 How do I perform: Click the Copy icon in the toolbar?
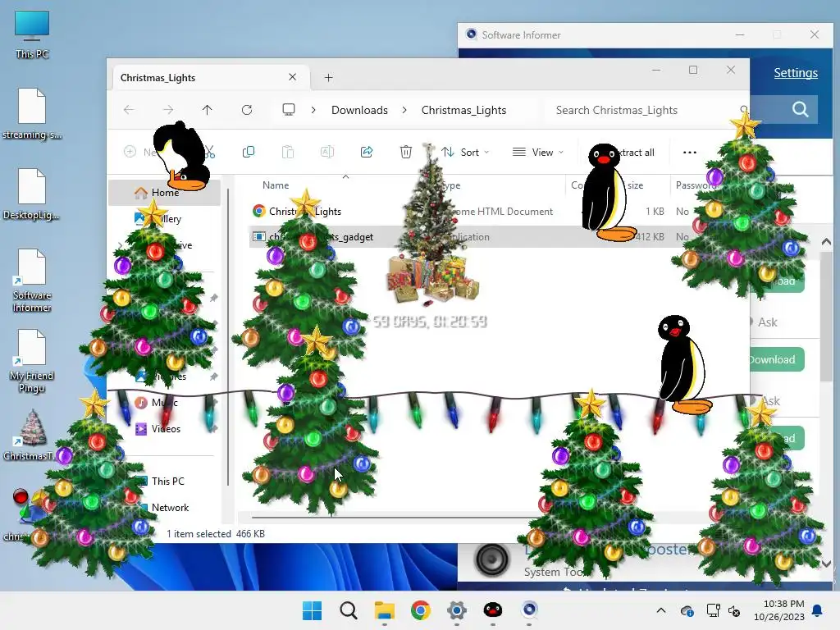point(249,152)
